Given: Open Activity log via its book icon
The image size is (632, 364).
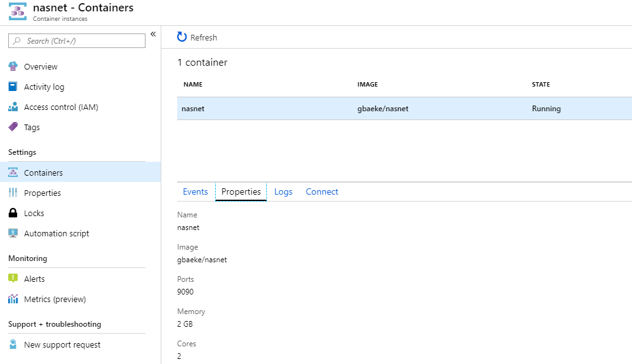Looking at the screenshot, I should [x=13, y=87].
